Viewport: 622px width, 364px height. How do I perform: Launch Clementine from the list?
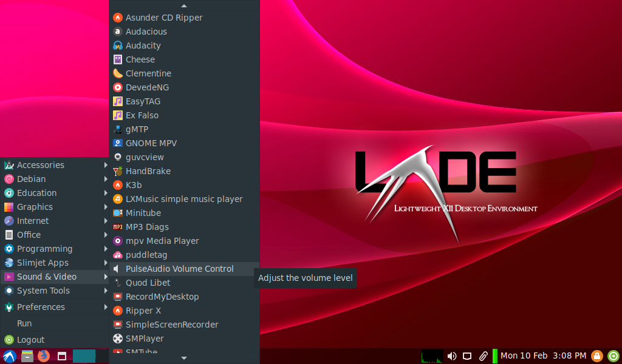[184, 73]
